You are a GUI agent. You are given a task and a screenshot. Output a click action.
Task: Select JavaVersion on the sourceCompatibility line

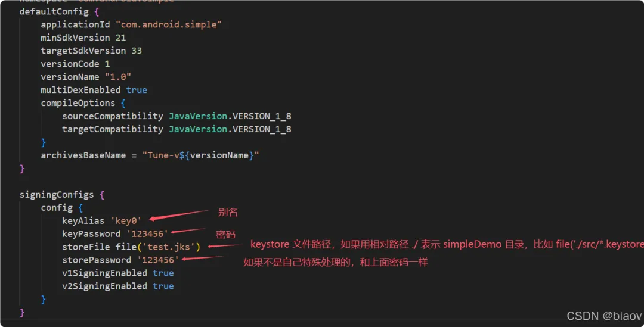198,116
